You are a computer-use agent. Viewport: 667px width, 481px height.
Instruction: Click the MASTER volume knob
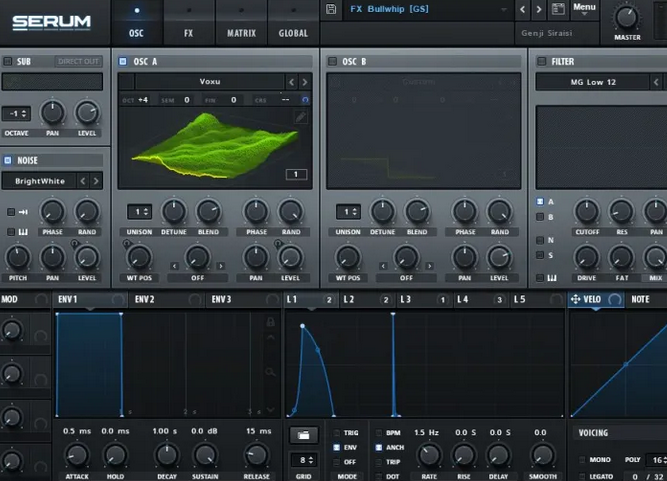coord(627,18)
